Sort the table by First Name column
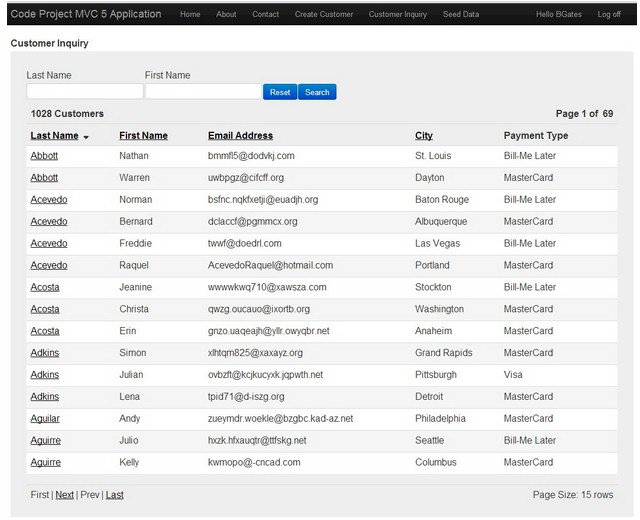Screen dimensions: 640x520 (143, 136)
